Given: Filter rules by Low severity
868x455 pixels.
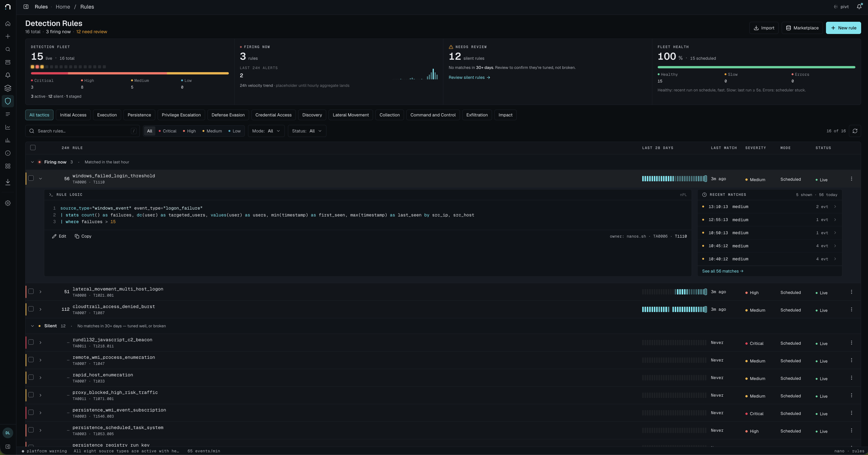Looking at the screenshot, I should point(235,131).
